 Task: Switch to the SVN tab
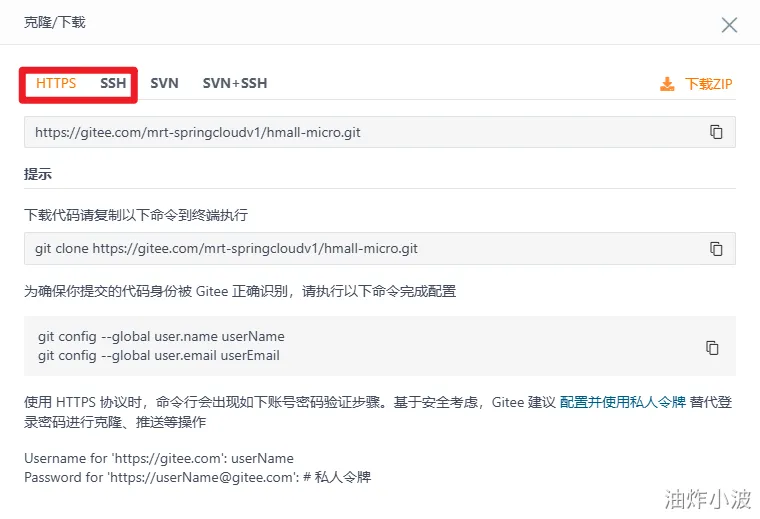pyautogui.click(x=164, y=83)
